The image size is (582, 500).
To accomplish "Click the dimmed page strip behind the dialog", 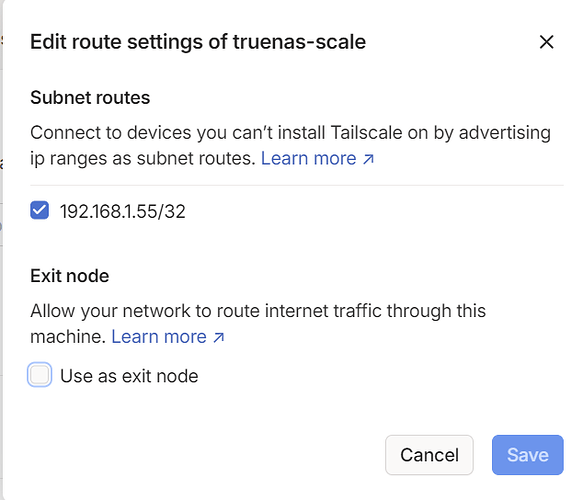I will click(1, 250).
